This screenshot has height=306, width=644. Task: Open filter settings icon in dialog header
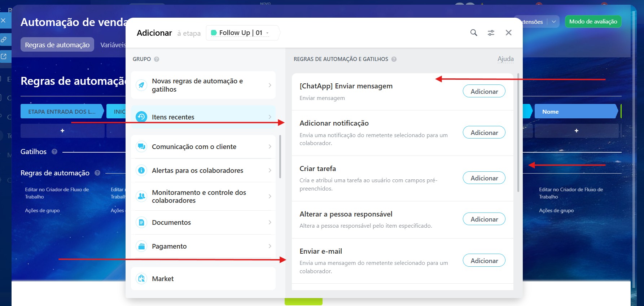(491, 33)
